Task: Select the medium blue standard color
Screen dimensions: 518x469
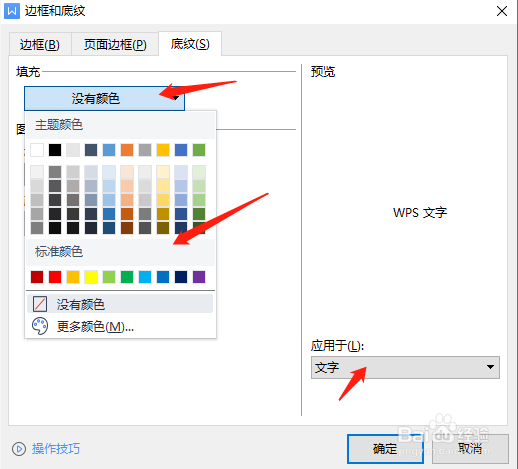Action: click(163, 277)
